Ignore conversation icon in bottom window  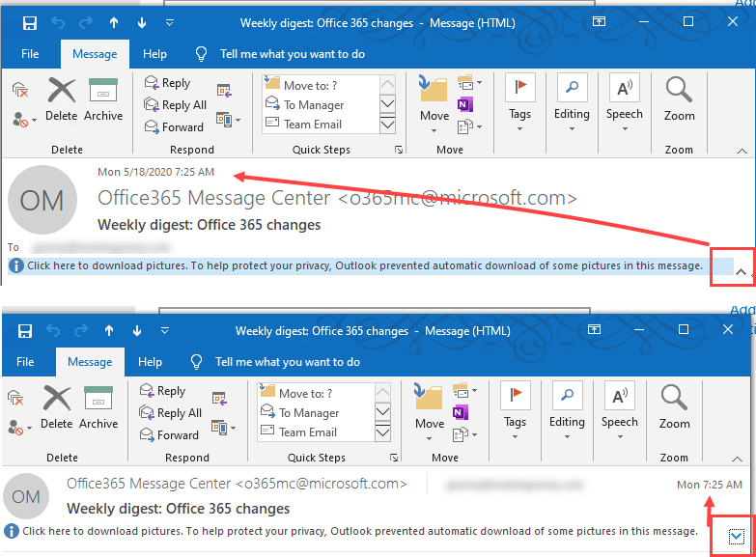coord(15,398)
